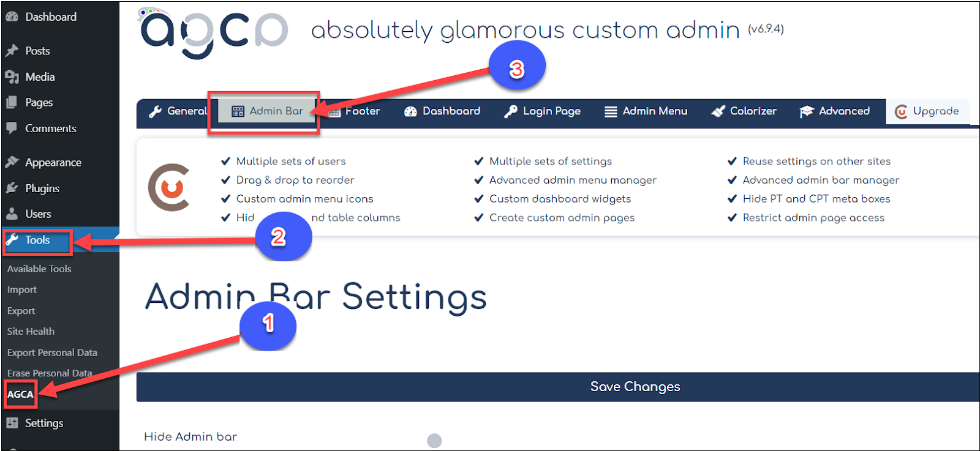Toggle the Hide Admin bar switch
The image size is (980, 451).
[434, 441]
